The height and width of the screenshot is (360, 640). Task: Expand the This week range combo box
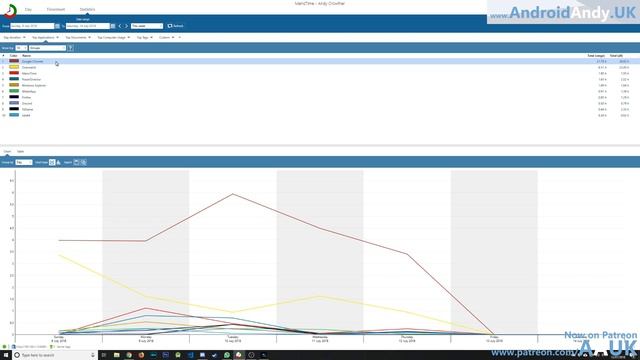(x=147, y=26)
